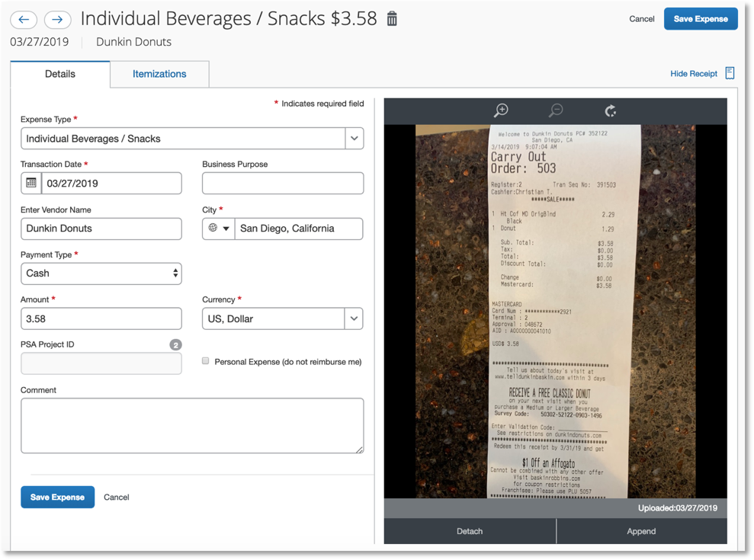Open the Transaction Date calendar picker
This screenshot has height=560, width=754.
click(x=31, y=183)
